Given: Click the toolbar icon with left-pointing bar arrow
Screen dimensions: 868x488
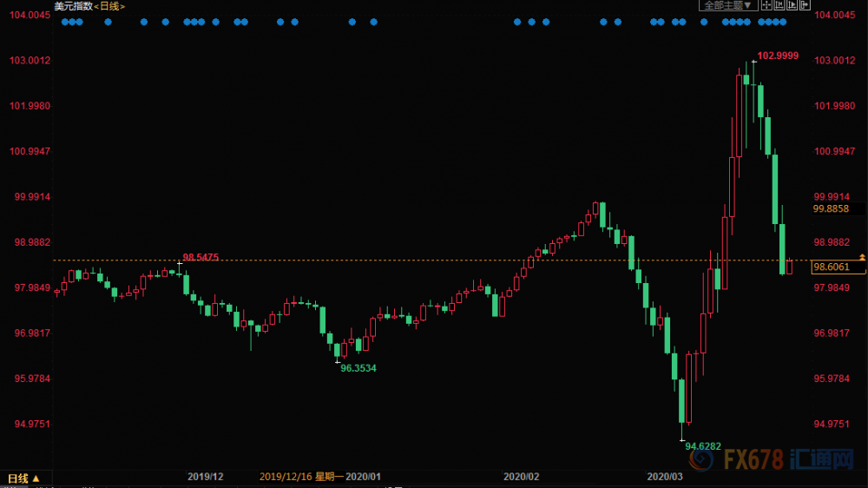Looking at the screenshot, I should pos(779,5).
